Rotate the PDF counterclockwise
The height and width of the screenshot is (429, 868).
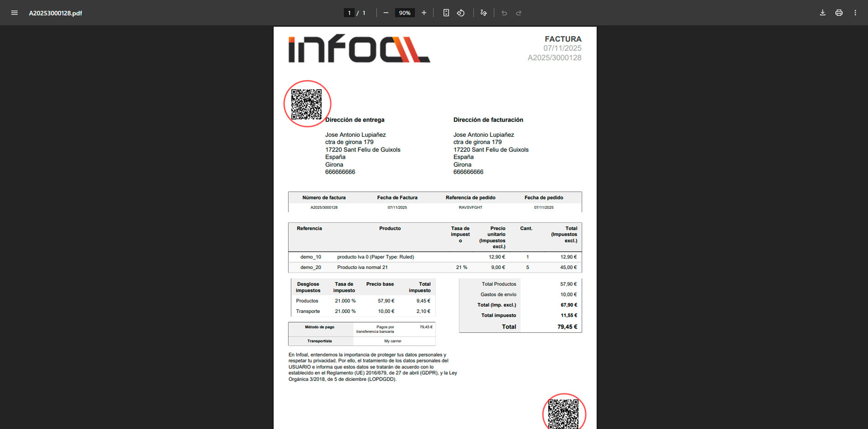tap(461, 13)
